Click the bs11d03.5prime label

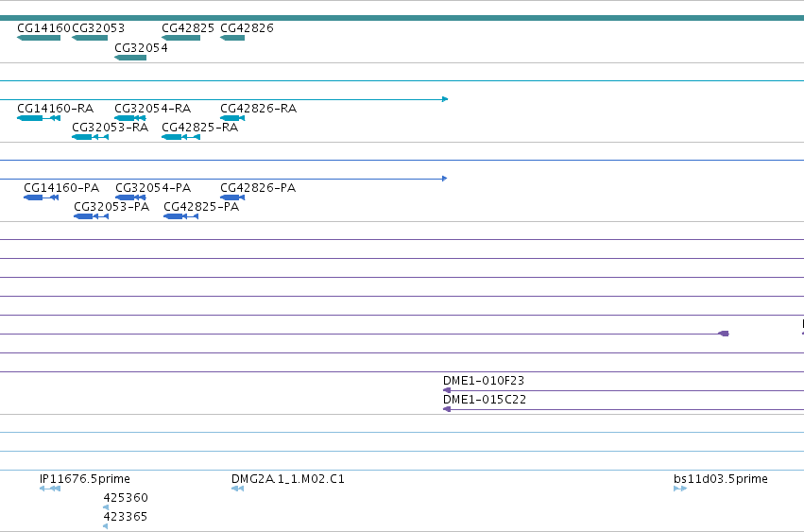[721, 479]
